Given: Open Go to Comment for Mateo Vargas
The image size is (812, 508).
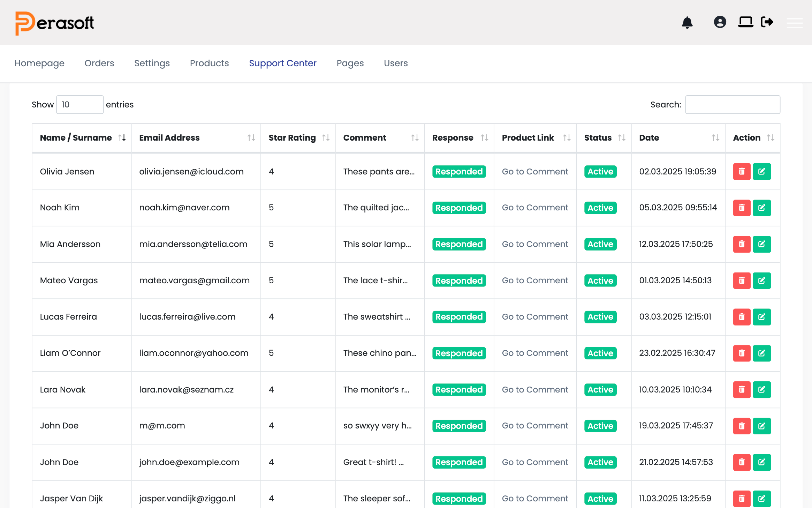Looking at the screenshot, I should (535, 281).
